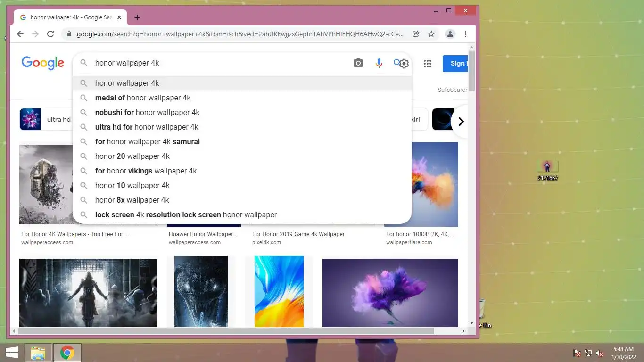Open the purple flower smoke wallpaper thumbnail

[390, 293]
